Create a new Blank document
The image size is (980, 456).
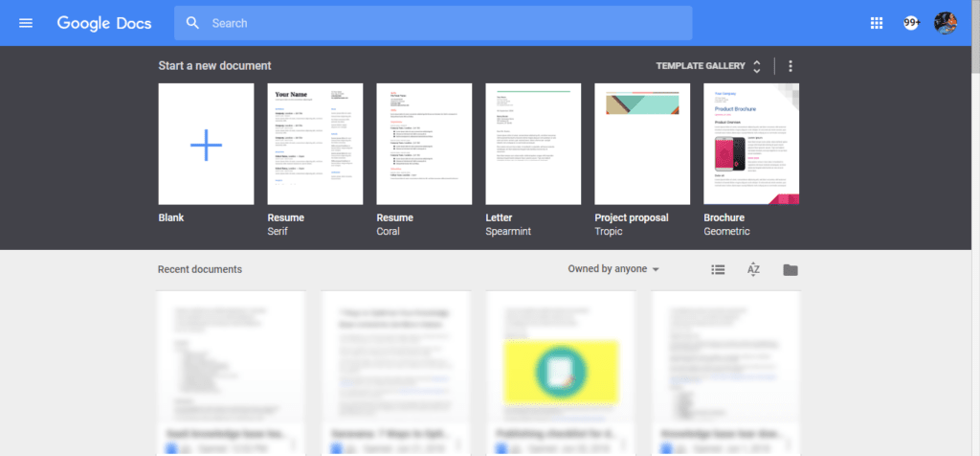[206, 144]
